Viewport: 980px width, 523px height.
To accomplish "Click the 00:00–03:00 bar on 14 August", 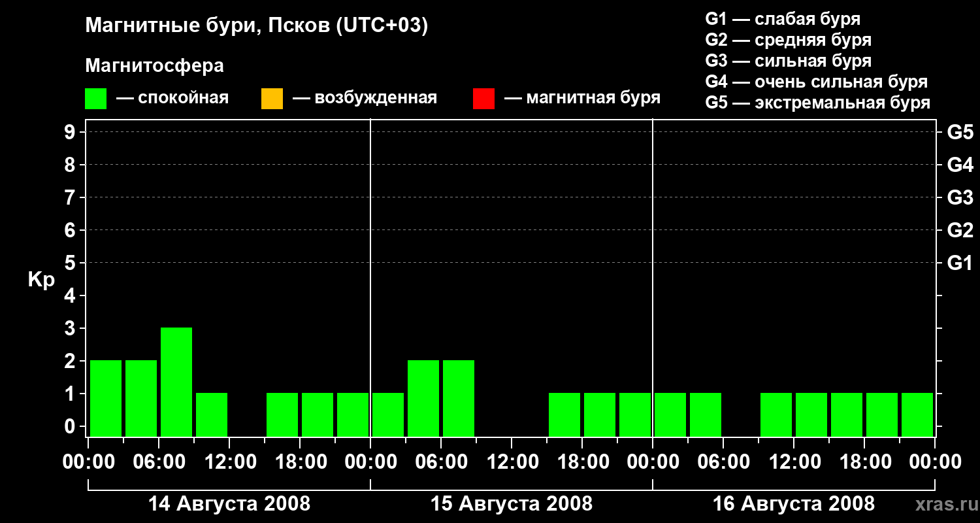I will coord(106,398).
